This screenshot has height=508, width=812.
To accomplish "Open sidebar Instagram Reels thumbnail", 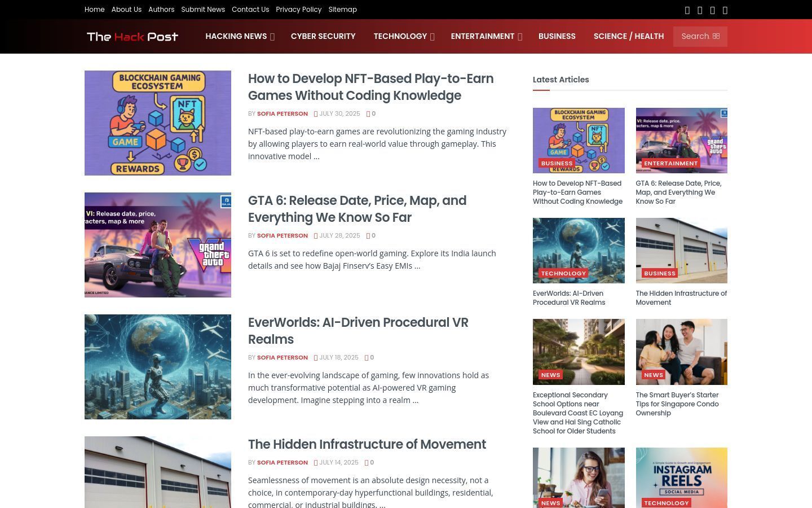I will pos(682,478).
